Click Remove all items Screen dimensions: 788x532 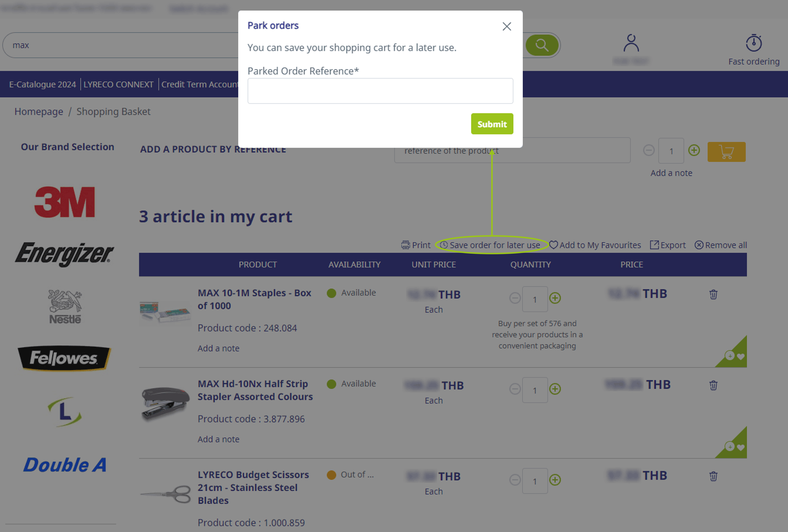point(720,245)
